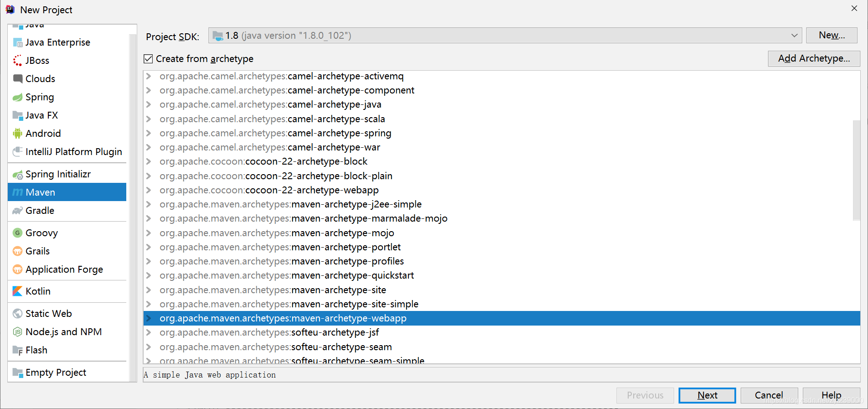Click the JBoss red dots icon

[18, 61]
